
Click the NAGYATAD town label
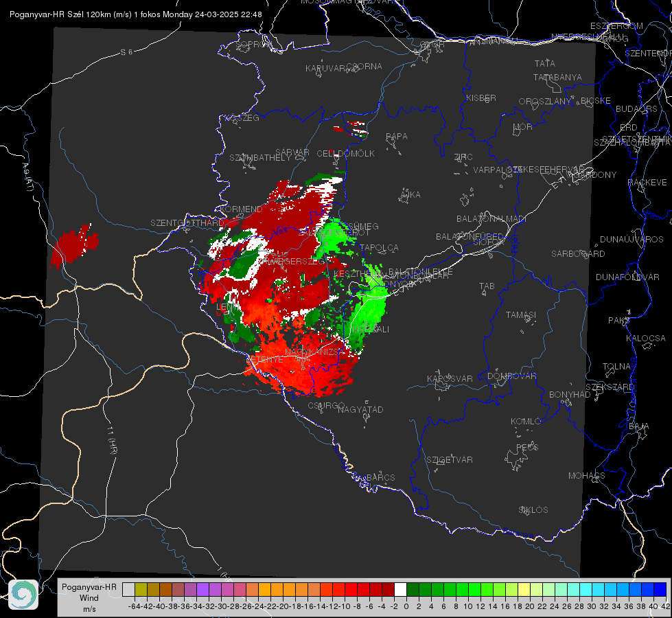(360, 409)
